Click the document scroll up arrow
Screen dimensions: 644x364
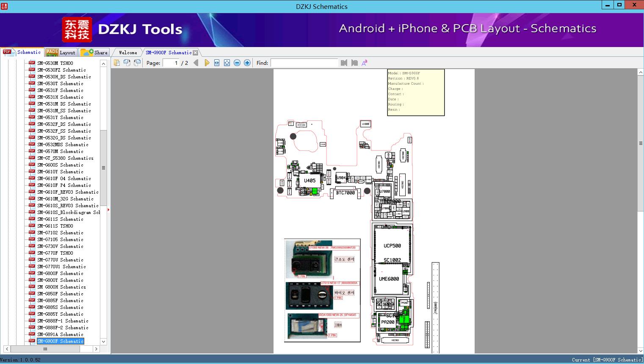pos(641,72)
